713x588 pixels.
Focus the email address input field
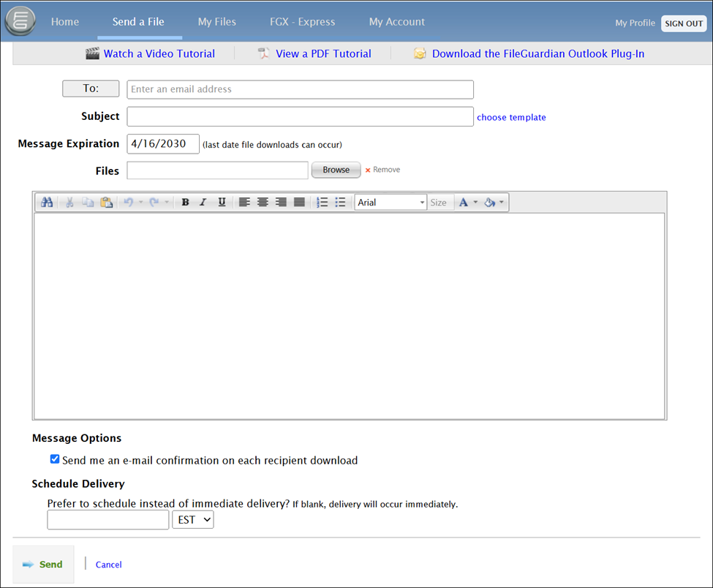click(x=300, y=89)
